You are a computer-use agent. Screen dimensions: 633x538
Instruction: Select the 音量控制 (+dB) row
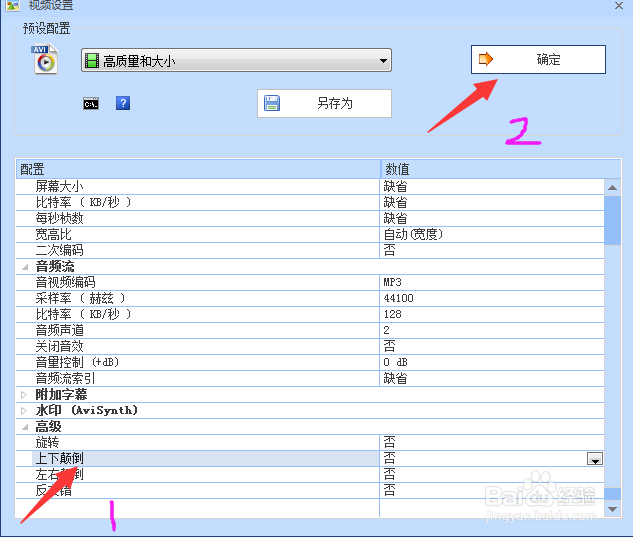pos(310,362)
